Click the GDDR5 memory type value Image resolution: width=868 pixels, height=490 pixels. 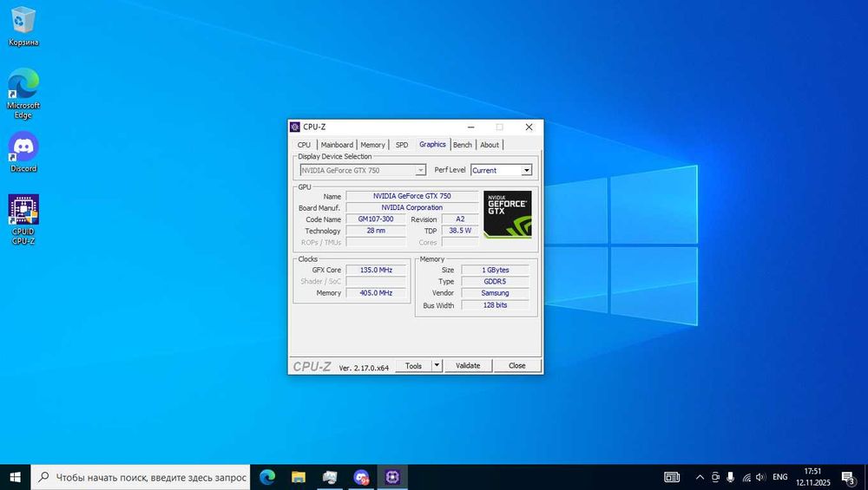pyautogui.click(x=495, y=282)
